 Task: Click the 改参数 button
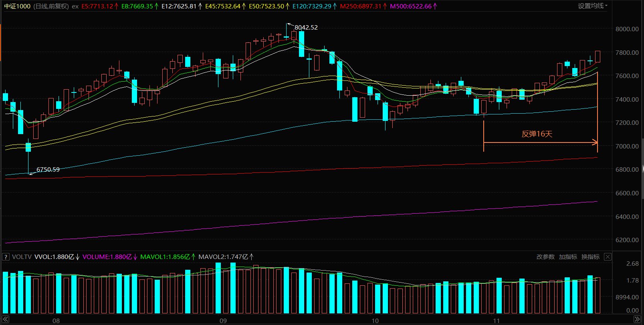tap(545, 257)
